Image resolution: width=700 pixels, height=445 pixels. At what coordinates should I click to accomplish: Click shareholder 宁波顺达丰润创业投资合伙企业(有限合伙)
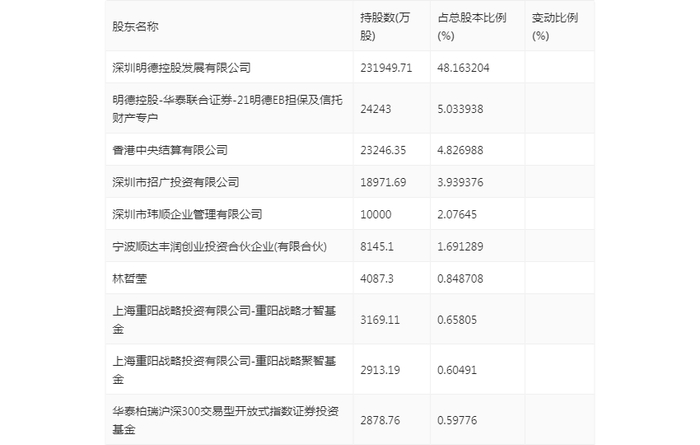[x=220, y=246]
